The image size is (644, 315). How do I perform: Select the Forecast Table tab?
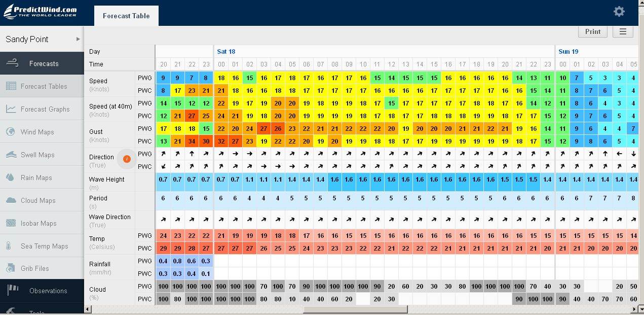(126, 16)
